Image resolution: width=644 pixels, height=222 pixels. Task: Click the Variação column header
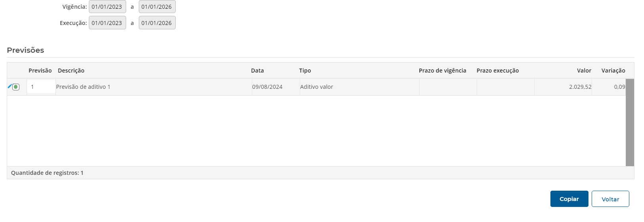613,71
